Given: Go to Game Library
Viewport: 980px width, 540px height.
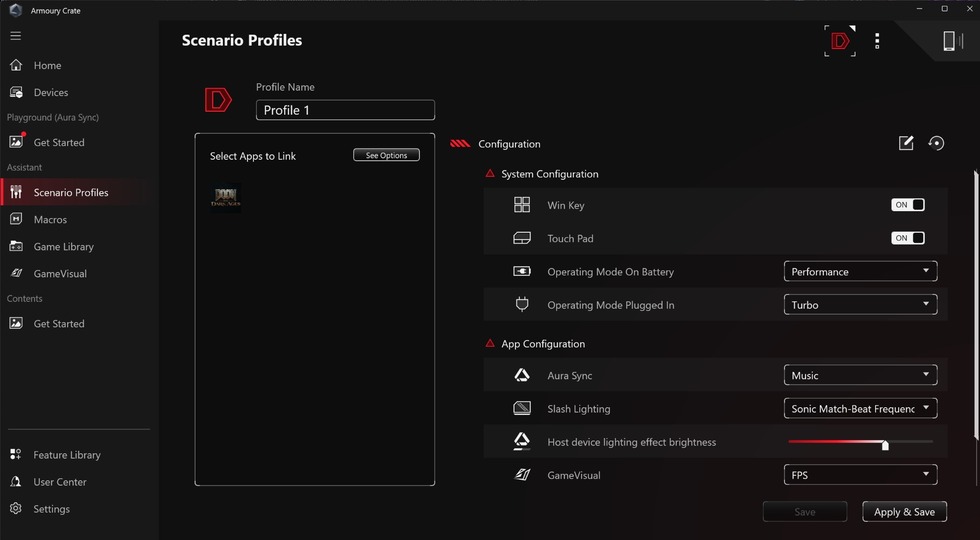Looking at the screenshot, I should pos(63,246).
